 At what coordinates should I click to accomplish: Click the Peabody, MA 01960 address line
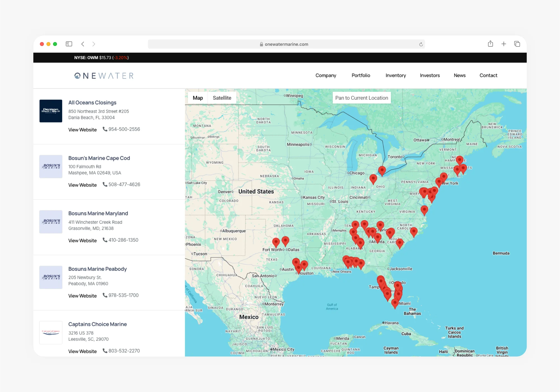(88, 284)
